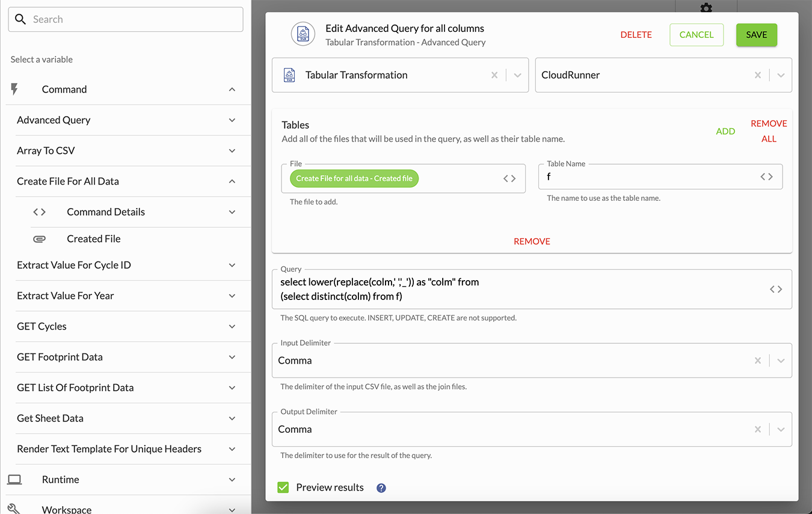The width and height of the screenshot is (812, 514).
Task: Click the 'Select a variable' label
Action: 42,60
